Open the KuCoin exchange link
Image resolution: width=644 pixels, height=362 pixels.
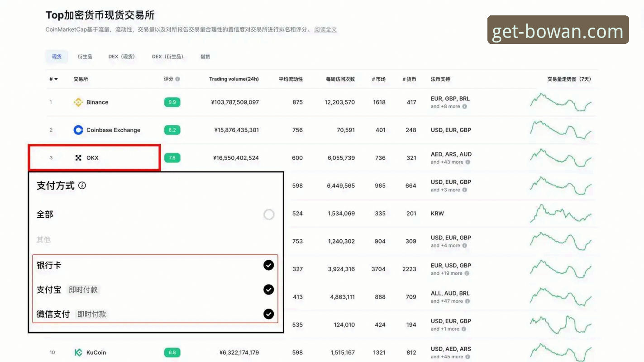(96, 352)
